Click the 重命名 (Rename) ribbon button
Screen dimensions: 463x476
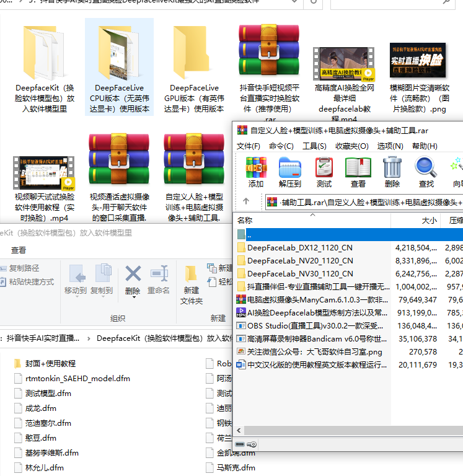coord(158,280)
